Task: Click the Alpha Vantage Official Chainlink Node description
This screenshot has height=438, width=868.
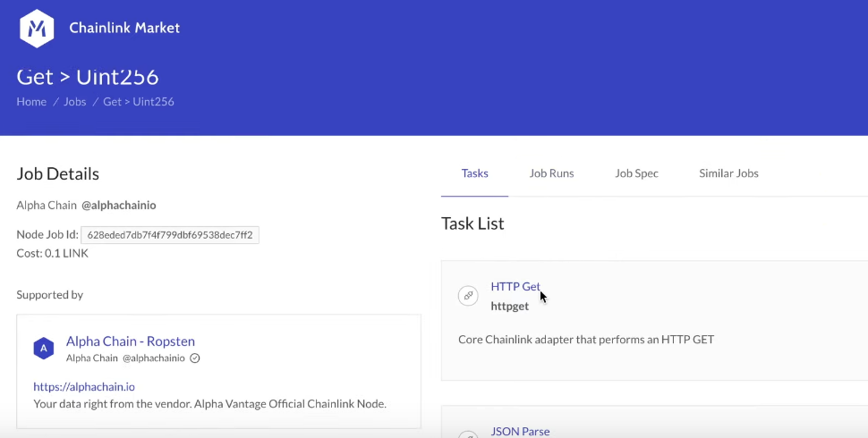Action: pyautogui.click(x=209, y=404)
